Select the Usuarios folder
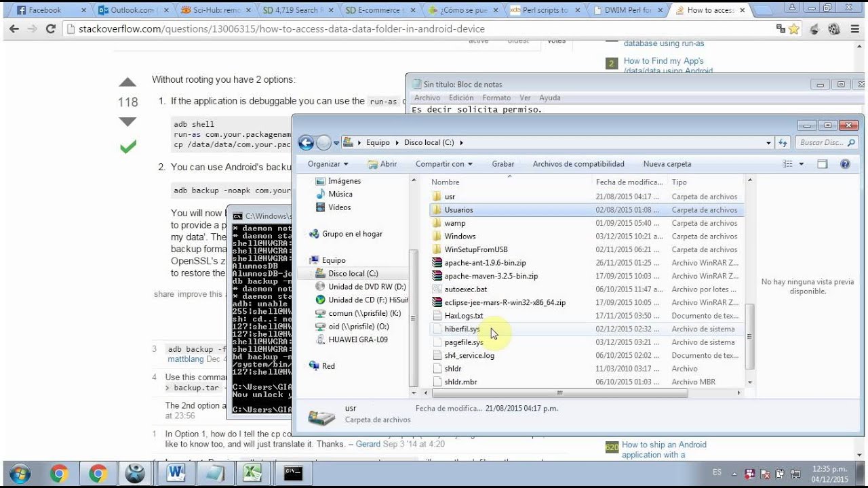 point(587,210)
